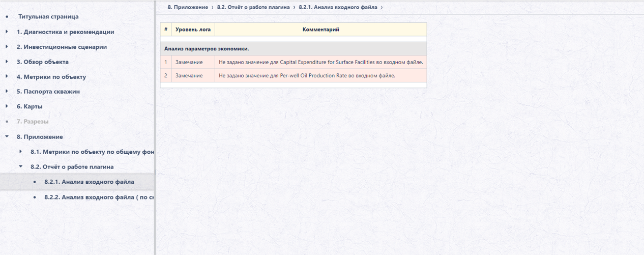644x255 pixels.
Task: Click row number 2 cell
Action: click(166, 76)
